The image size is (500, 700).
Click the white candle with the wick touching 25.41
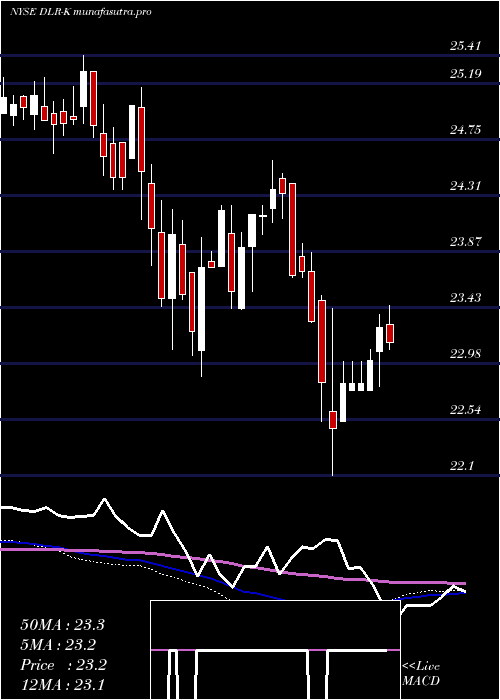[x=83, y=89]
